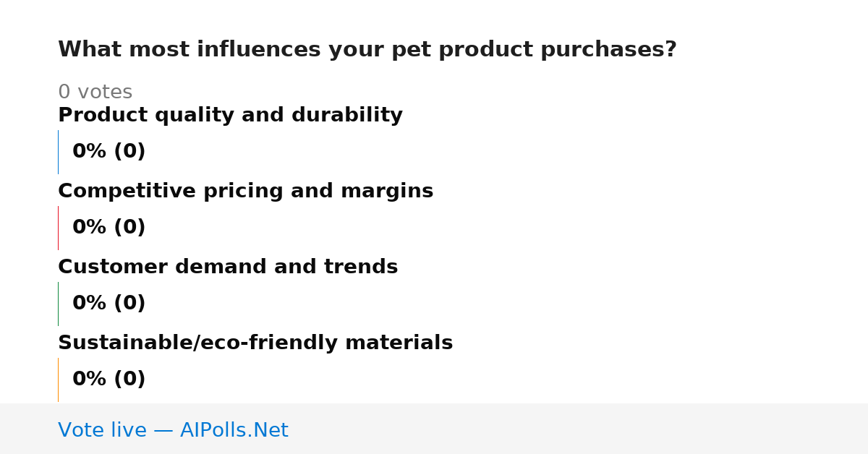Click the green result bar for customer demand

(58, 304)
